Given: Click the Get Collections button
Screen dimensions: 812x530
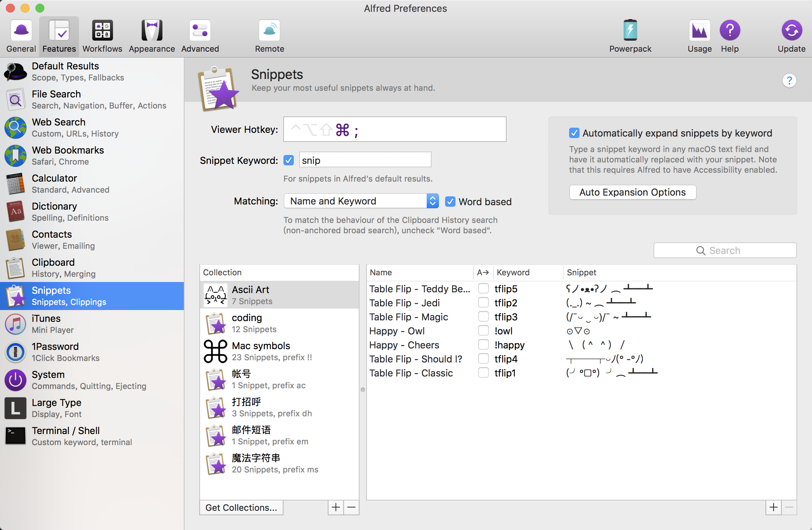Looking at the screenshot, I should tap(241, 507).
